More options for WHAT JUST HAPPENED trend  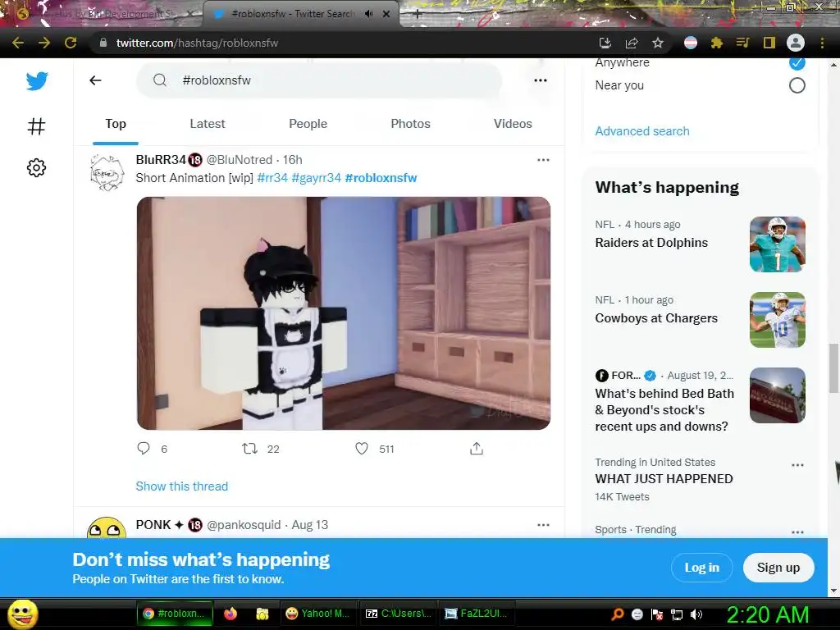tap(797, 464)
